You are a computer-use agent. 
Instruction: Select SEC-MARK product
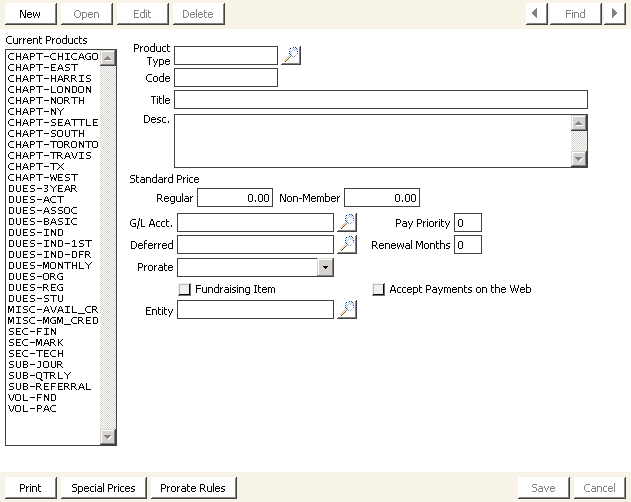53,343
